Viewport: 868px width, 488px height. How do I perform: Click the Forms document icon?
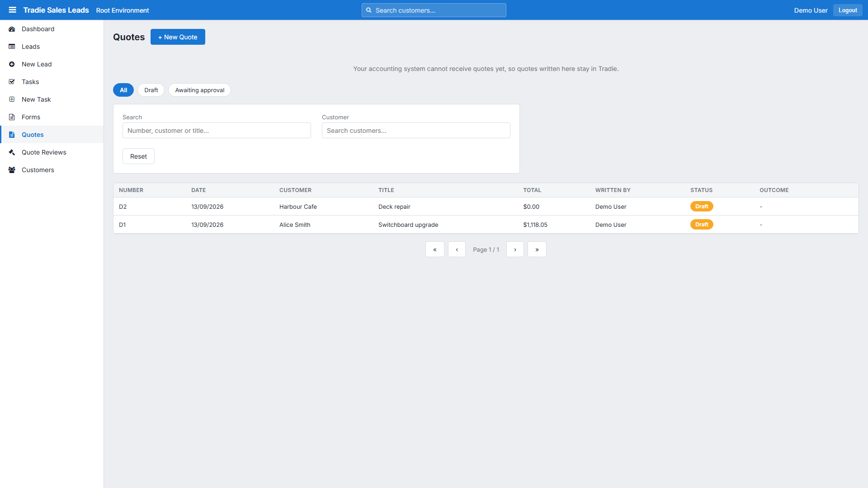12,117
